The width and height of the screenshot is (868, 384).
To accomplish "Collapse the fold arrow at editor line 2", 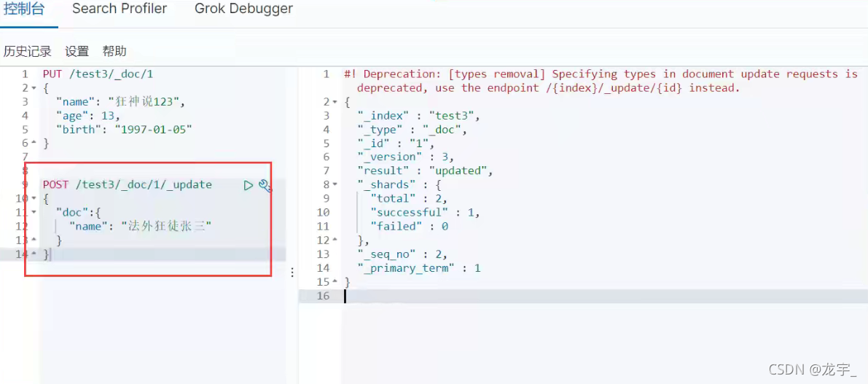I will point(34,88).
